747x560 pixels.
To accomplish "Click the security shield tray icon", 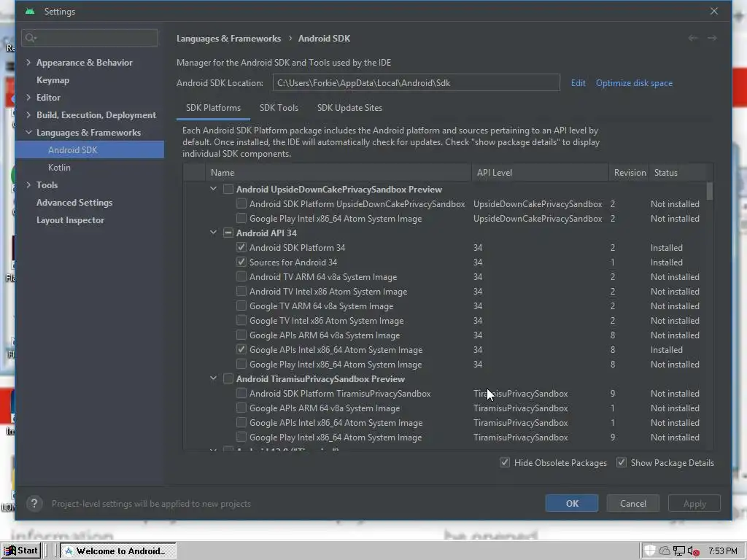I will coord(649,551).
